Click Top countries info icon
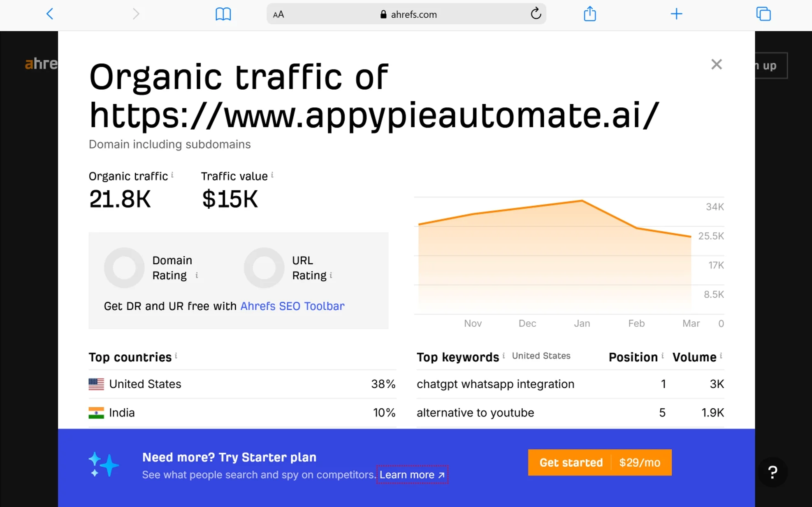Image resolution: width=812 pixels, height=507 pixels. click(x=176, y=356)
